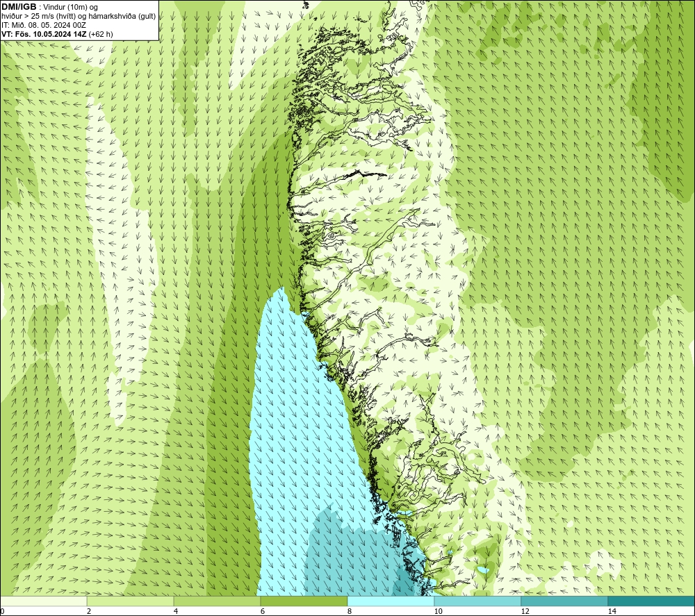Viewport: 695px width, 616px height.
Task: Click the '(+62 h)' forecast offset text
Action: pos(101,34)
